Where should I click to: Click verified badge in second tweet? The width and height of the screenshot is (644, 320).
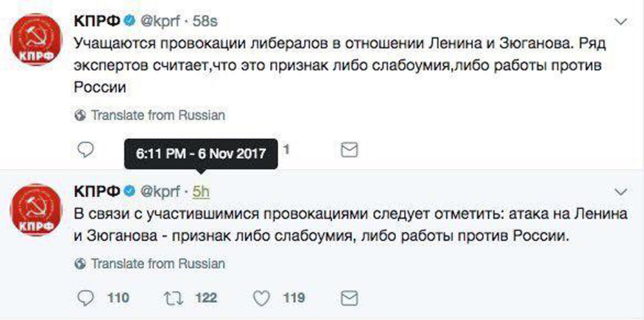click(x=129, y=191)
